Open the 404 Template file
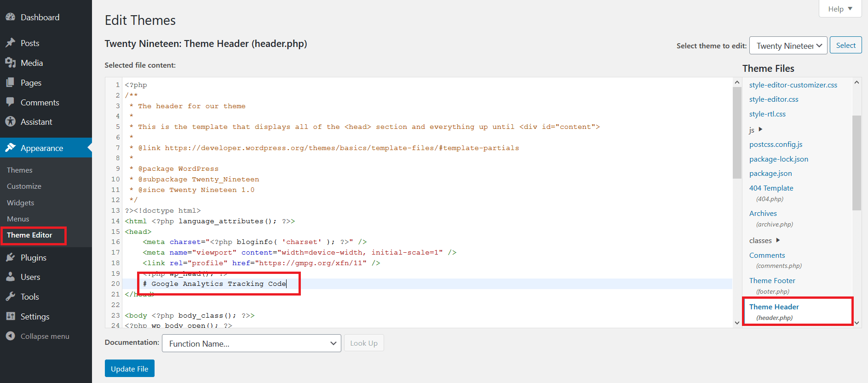Screen dimensions: 868x383 [x=771, y=188]
